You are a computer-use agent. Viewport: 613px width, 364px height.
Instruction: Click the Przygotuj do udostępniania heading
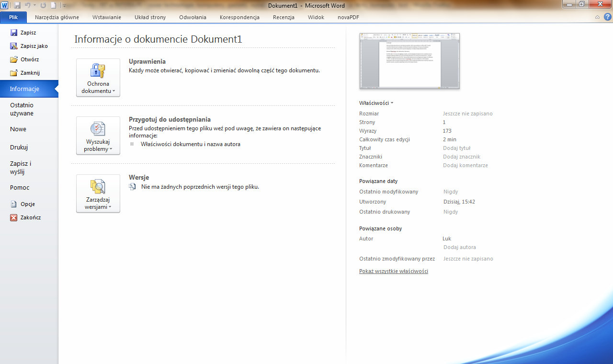point(170,119)
